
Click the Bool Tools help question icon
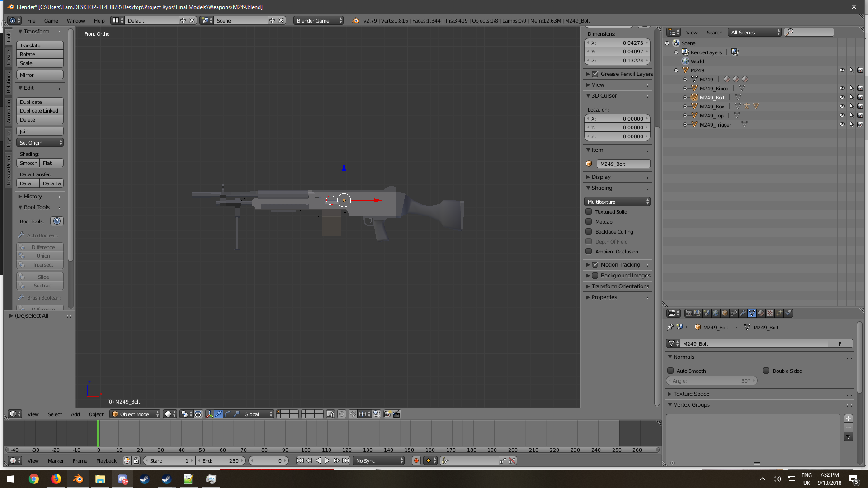pos(57,221)
